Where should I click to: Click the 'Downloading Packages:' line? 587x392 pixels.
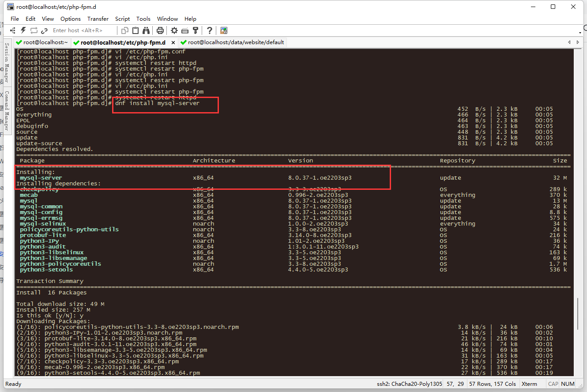coord(53,321)
